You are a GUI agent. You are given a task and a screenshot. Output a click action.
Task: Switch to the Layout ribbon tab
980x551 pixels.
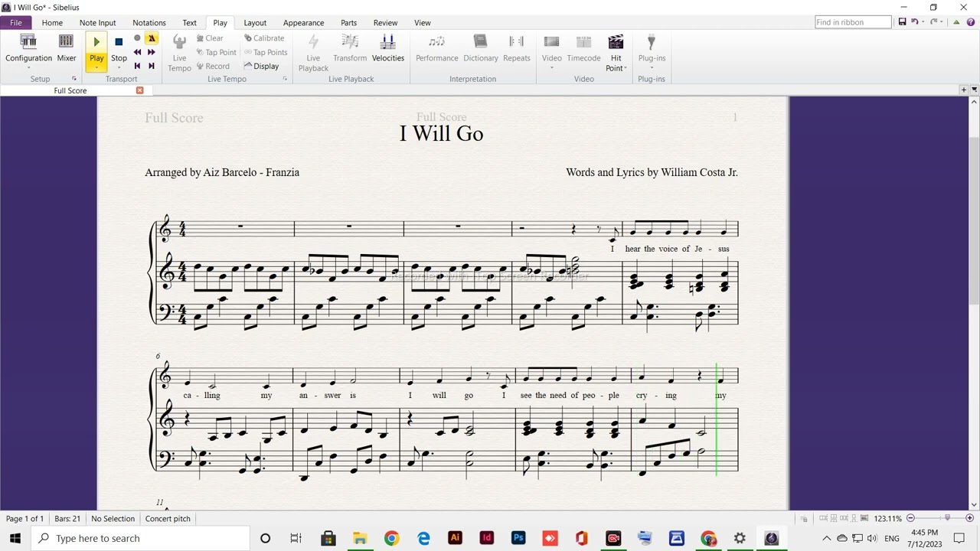click(x=255, y=22)
